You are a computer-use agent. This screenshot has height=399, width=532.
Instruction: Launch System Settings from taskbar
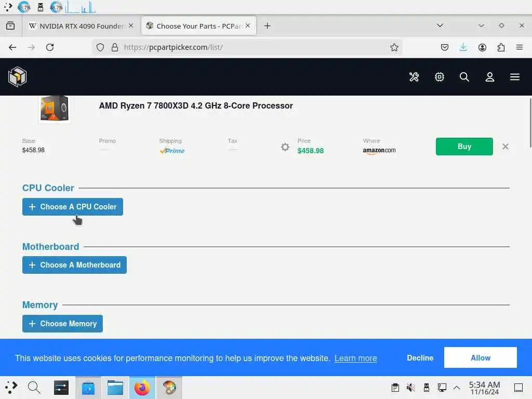[61, 388]
